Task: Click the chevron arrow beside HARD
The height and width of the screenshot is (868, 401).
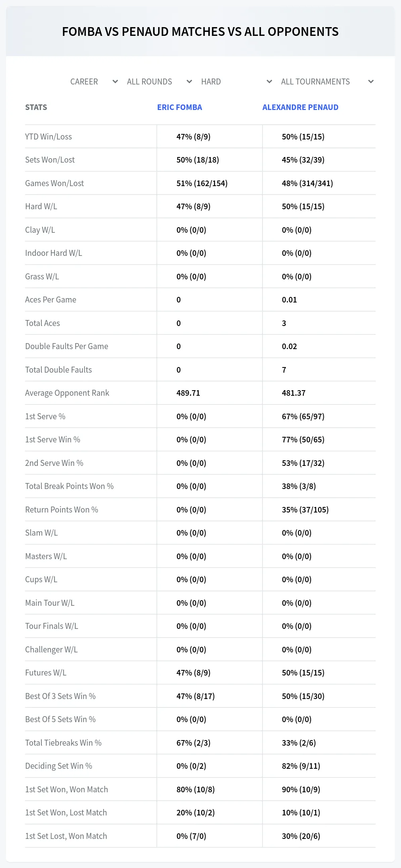Action: 269,82
